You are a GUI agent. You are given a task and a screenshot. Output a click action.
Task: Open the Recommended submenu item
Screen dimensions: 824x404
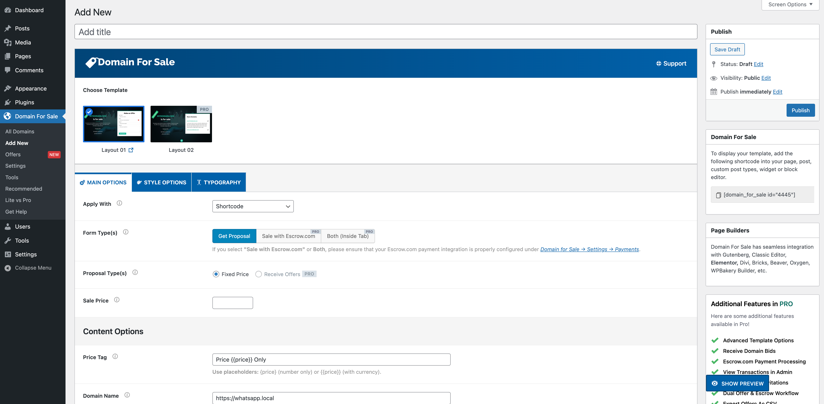[24, 189]
